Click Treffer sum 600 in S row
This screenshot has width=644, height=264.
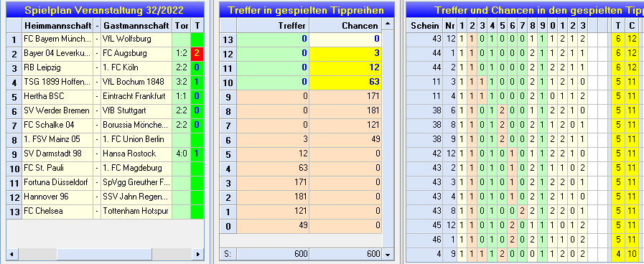click(x=273, y=254)
